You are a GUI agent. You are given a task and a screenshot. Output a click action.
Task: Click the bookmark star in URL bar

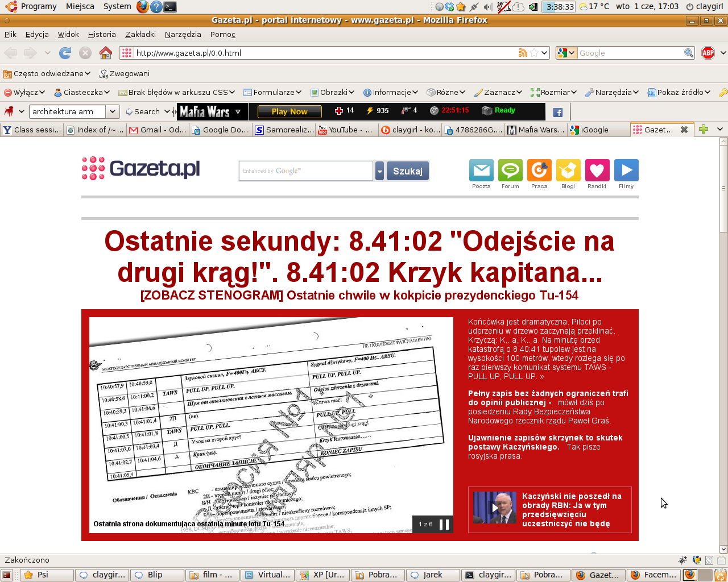(x=534, y=53)
